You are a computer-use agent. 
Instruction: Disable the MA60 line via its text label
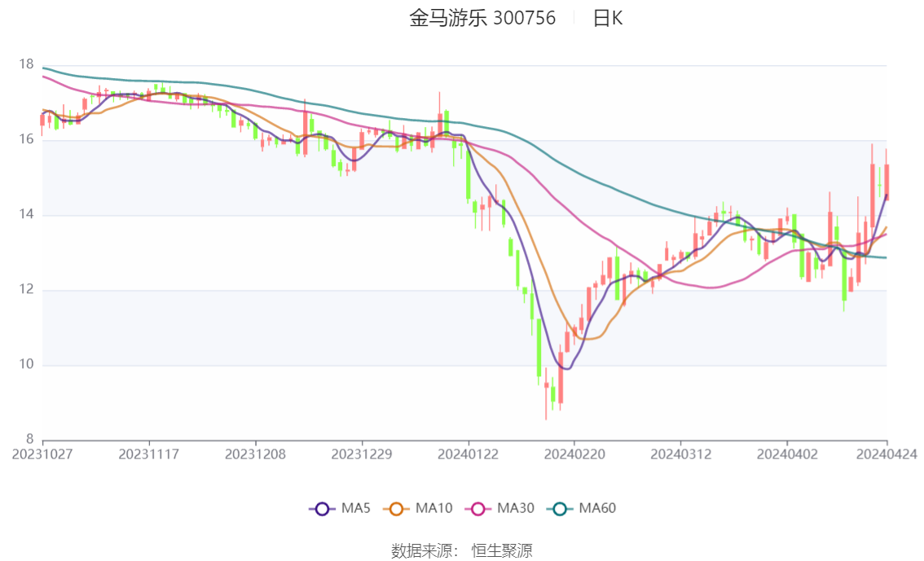tap(597, 509)
